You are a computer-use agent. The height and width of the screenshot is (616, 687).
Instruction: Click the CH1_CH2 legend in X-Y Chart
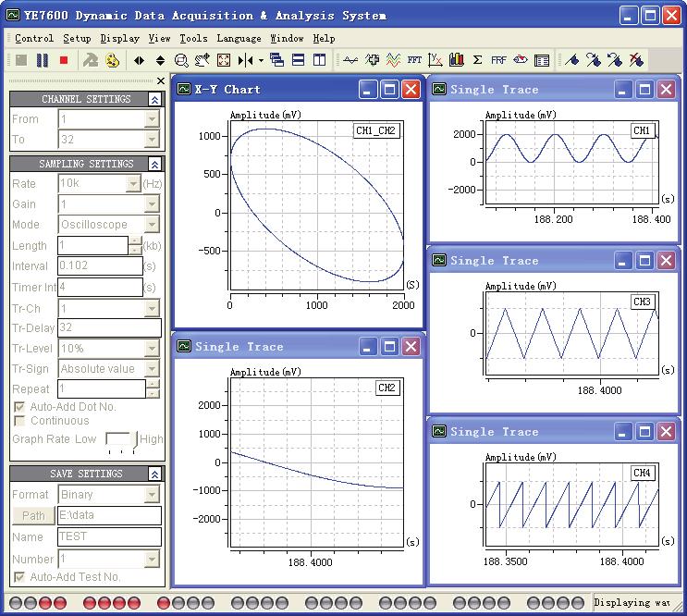point(376,131)
